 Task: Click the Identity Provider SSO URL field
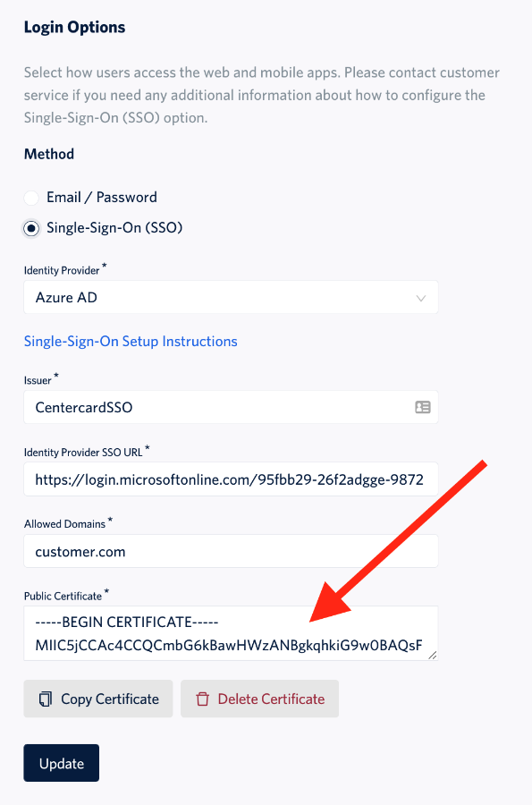[230, 479]
